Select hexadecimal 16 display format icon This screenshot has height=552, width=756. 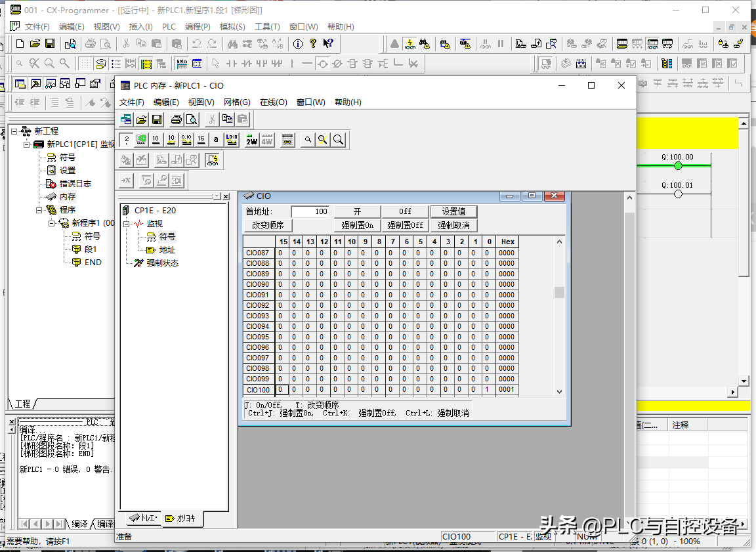coord(201,140)
